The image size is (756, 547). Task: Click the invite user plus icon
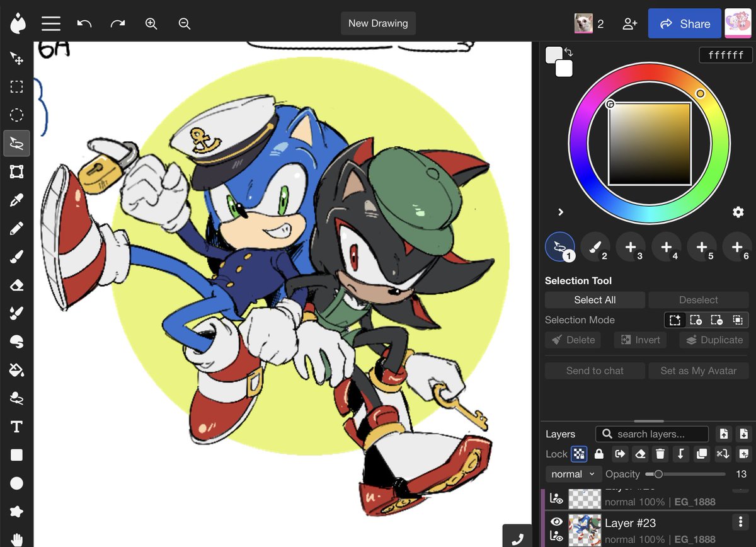pyautogui.click(x=629, y=23)
